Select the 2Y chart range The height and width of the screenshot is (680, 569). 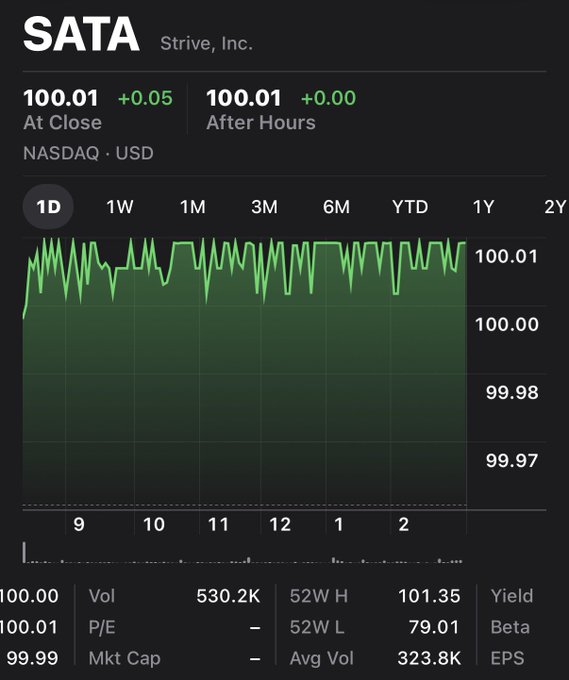555,207
